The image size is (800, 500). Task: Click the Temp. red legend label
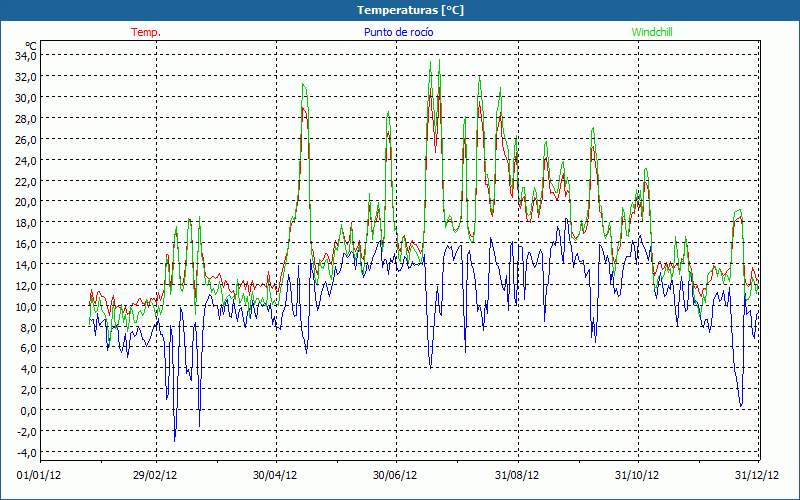pyautogui.click(x=146, y=32)
